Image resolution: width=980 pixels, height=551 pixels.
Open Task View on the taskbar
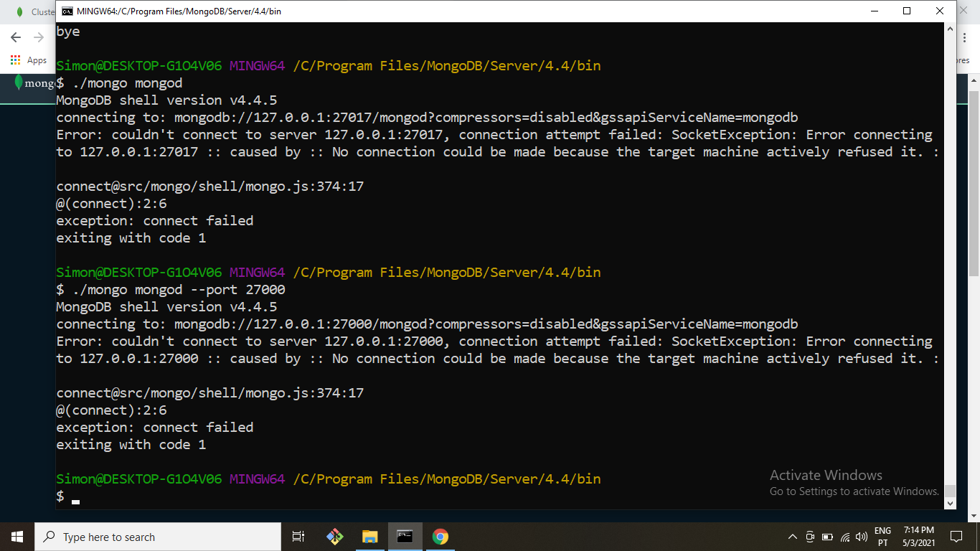pos(298,537)
